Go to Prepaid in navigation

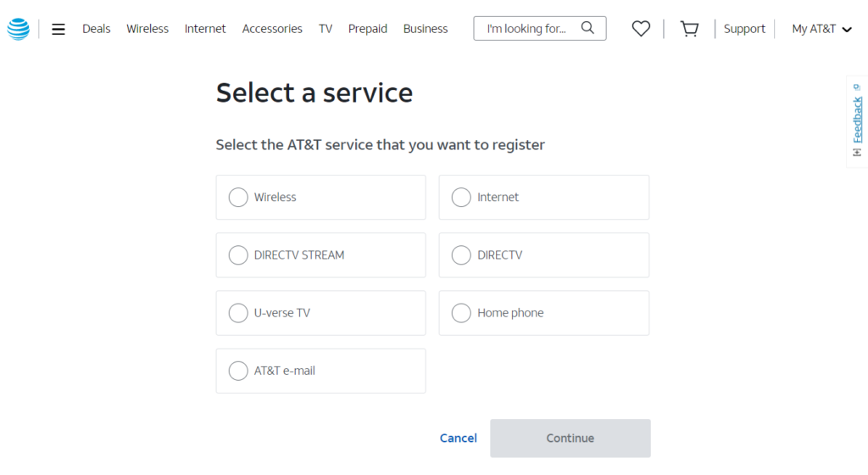pos(368,29)
